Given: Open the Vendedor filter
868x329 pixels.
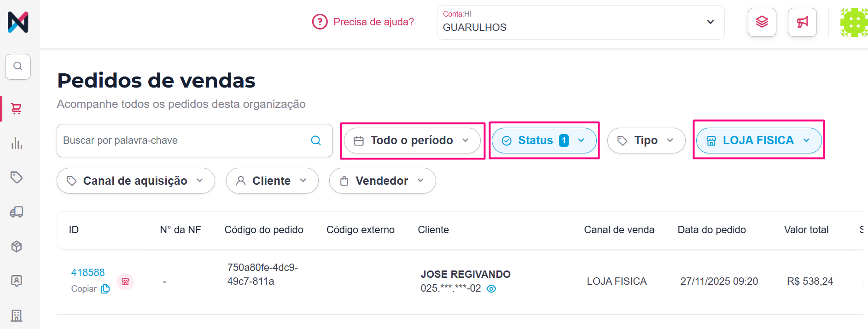Looking at the screenshot, I should 382,181.
